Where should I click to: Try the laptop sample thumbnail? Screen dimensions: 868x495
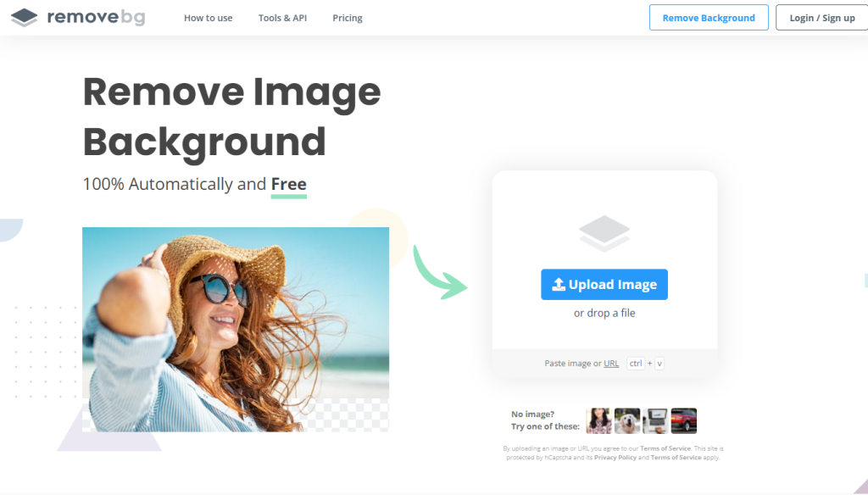click(655, 420)
